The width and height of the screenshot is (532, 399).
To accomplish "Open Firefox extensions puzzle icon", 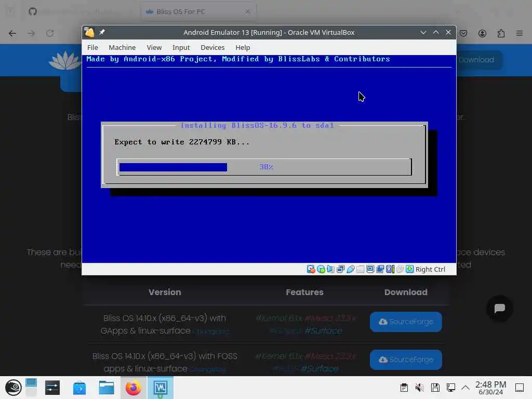I will tap(501, 33).
